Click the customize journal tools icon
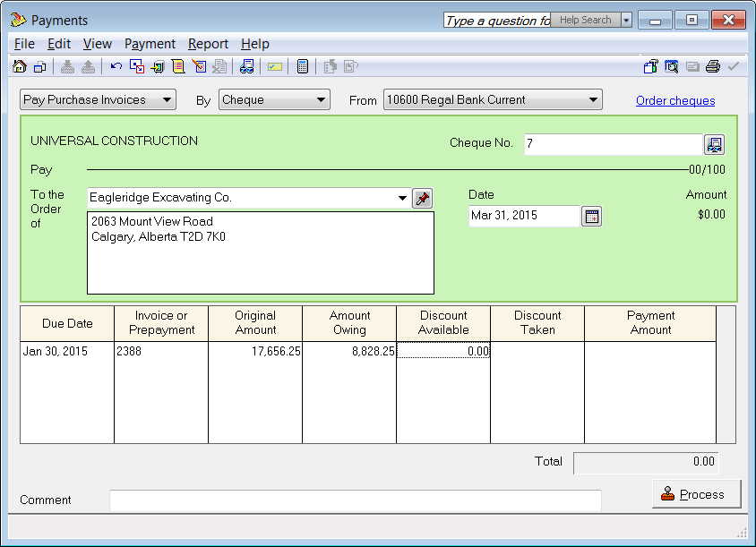Screen dimensions: 756x547 [650, 66]
